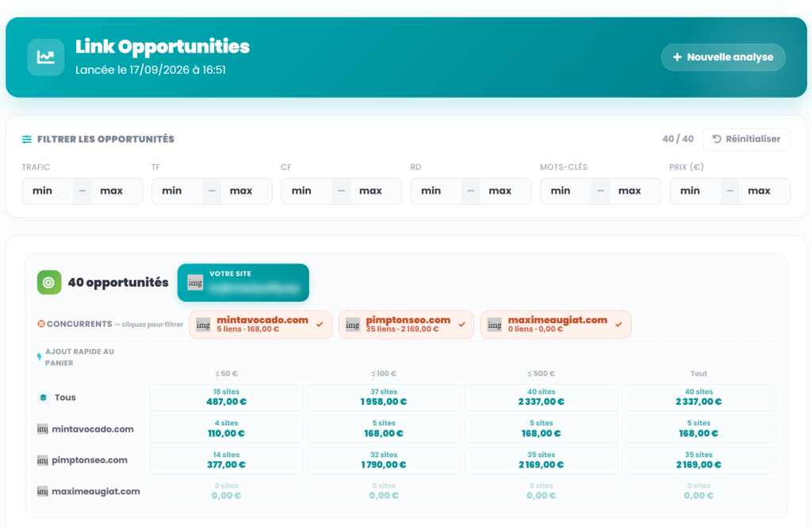Click the green target icon by 40 opportunités
The image size is (812, 527).
point(49,283)
